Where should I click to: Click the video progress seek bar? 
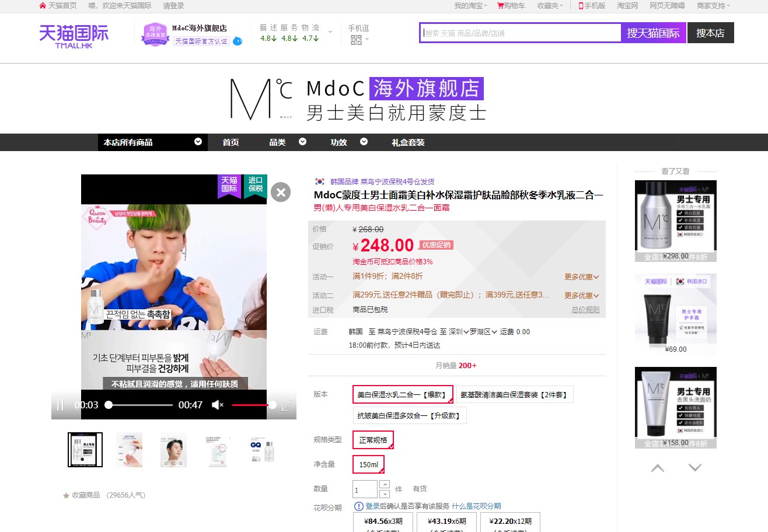(140, 405)
